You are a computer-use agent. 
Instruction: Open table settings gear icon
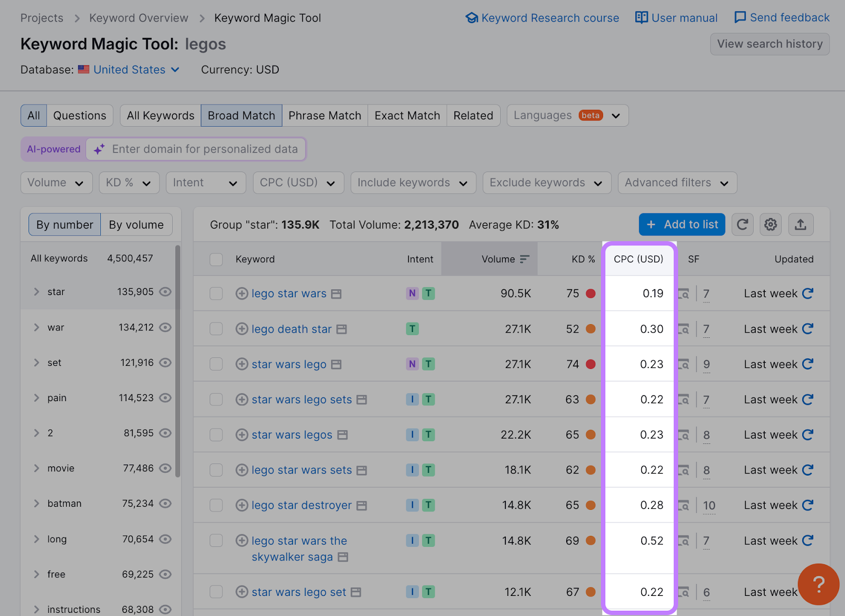[x=771, y=225]
